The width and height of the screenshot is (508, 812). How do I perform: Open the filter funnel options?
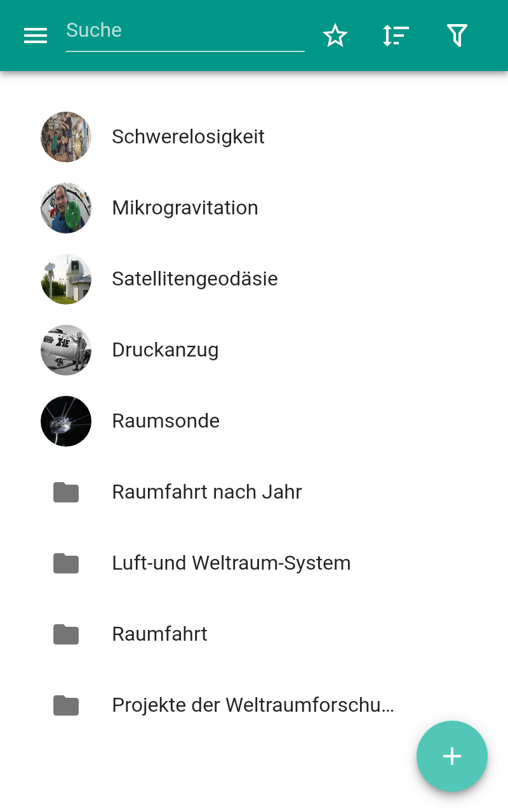[x=457, y=36]
